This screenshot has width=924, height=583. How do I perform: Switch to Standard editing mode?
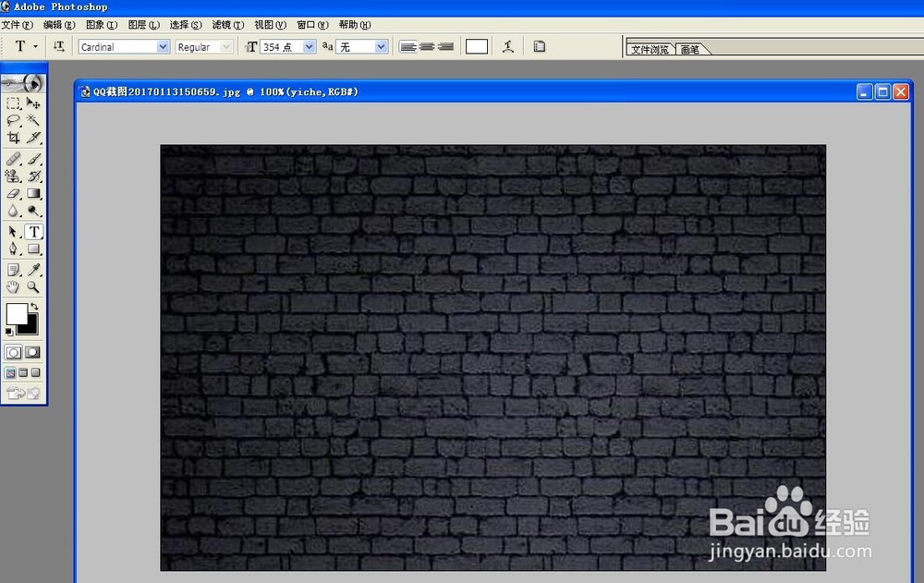(13, 353)
